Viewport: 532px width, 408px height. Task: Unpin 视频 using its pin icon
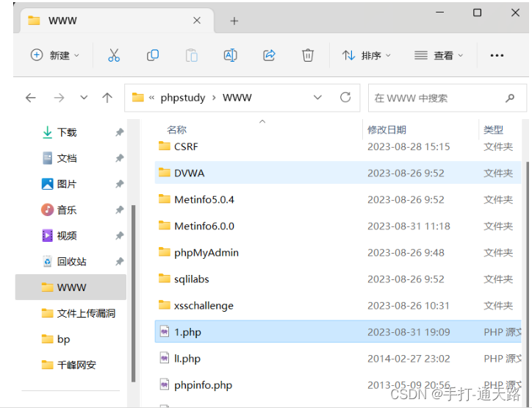click(120, 235)
